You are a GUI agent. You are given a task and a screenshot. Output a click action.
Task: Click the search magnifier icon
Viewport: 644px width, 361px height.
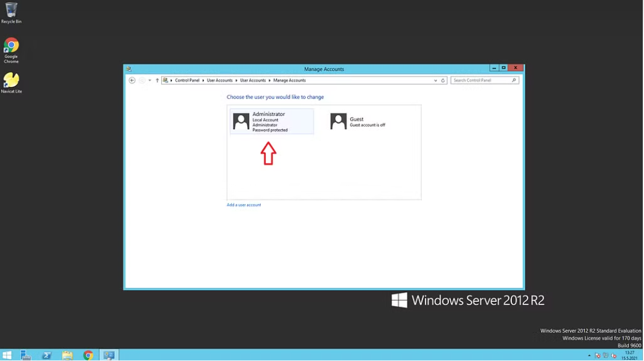click(x=514, y=80)
